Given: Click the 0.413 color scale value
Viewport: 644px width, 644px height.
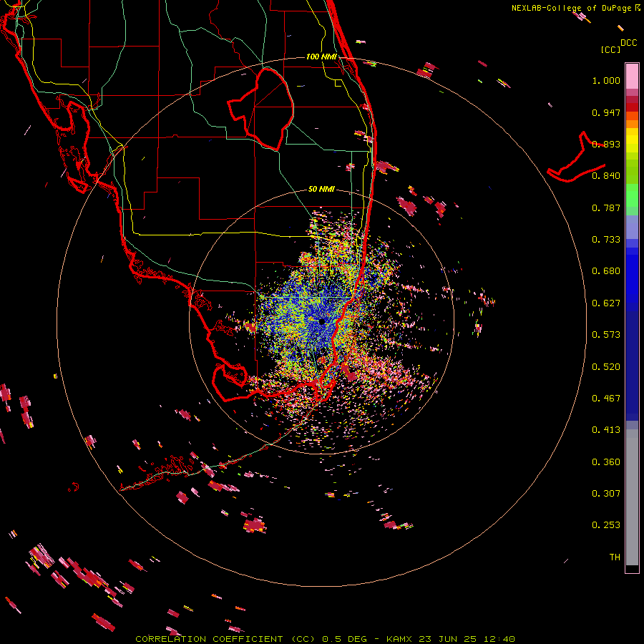Looking at the screenshot, I should pyautogui.click(x=606, y=430).
